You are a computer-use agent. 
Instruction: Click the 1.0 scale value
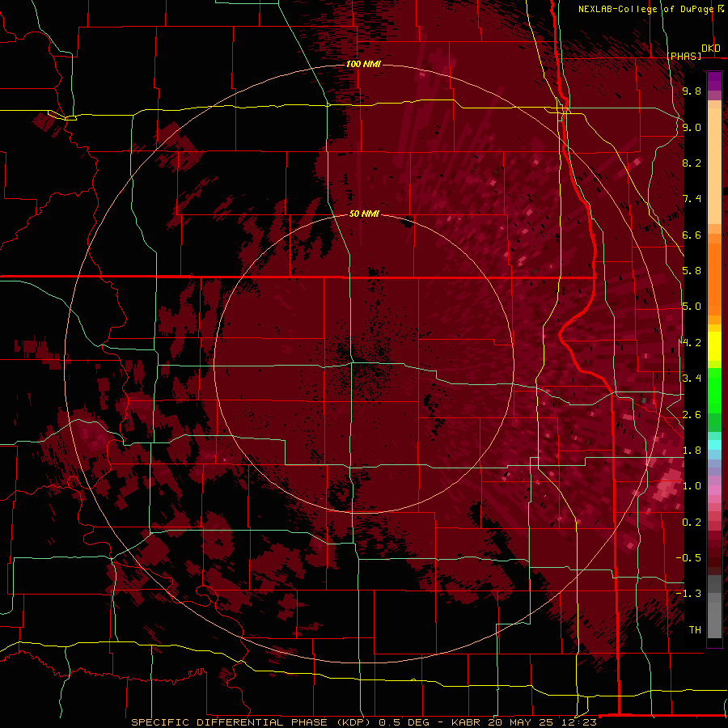[692, 486]
